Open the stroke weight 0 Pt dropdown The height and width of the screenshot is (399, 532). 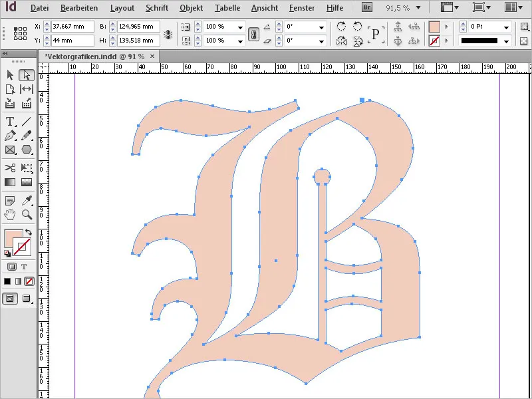click(506, 27)
